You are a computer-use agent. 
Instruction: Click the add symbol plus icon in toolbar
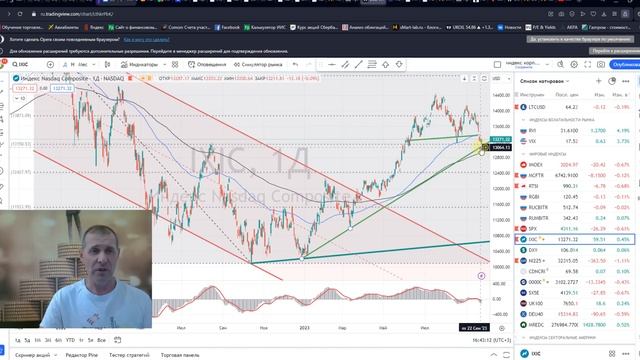(50, 64)
